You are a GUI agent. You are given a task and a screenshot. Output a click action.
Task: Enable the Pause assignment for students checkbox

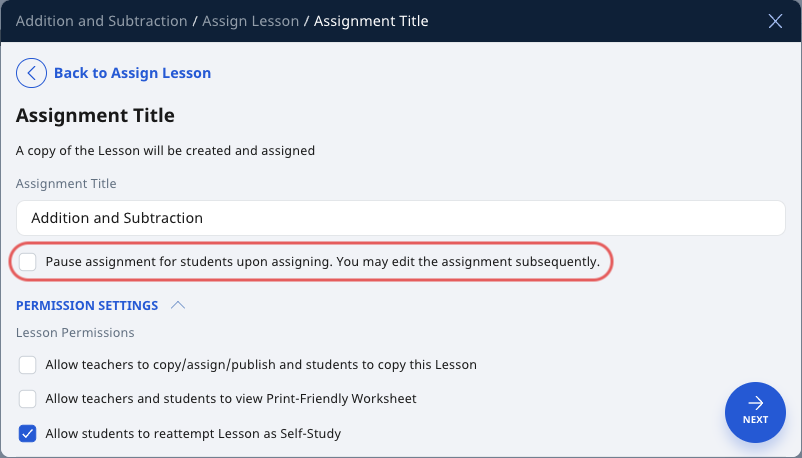click(x=28, y=261)
